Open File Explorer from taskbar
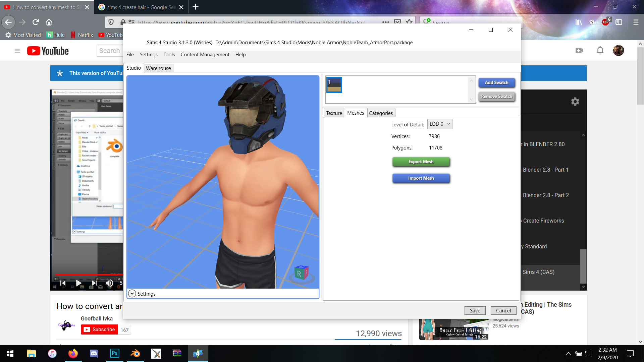The width and height of the screenshot is (644, 362). point(31,353)
